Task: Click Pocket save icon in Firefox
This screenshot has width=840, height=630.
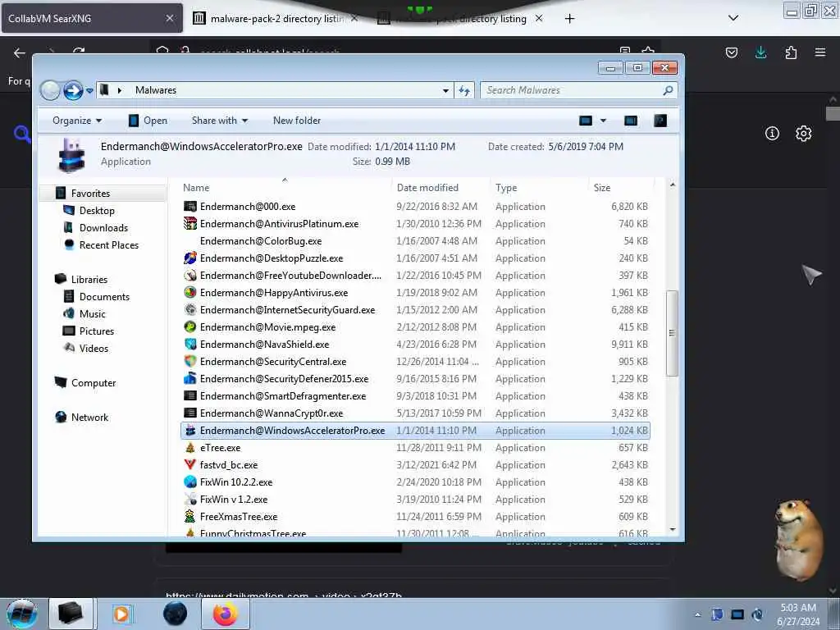Action: (731, 52)
